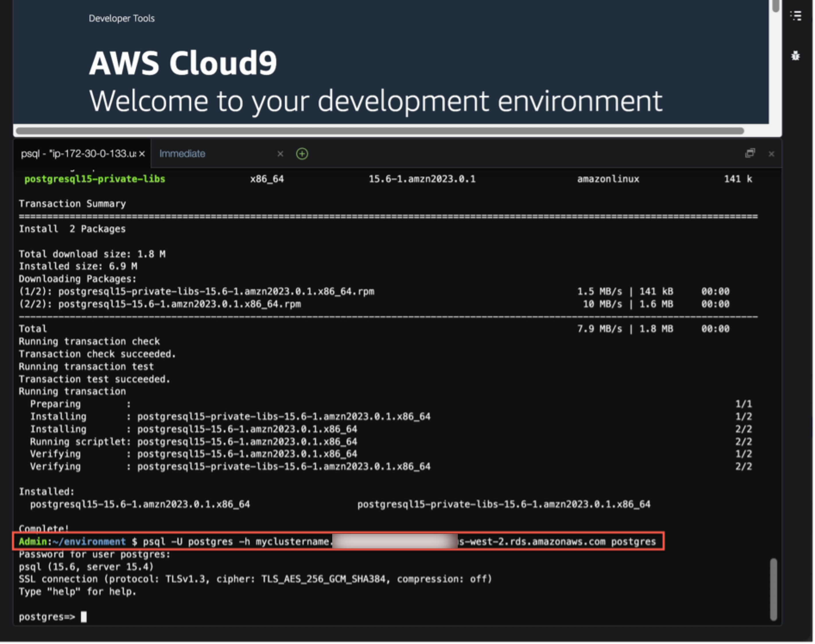The image size is (815, 644).
Task: Click 'Total download size: 1.8 M' line
Action: point(92,254)
